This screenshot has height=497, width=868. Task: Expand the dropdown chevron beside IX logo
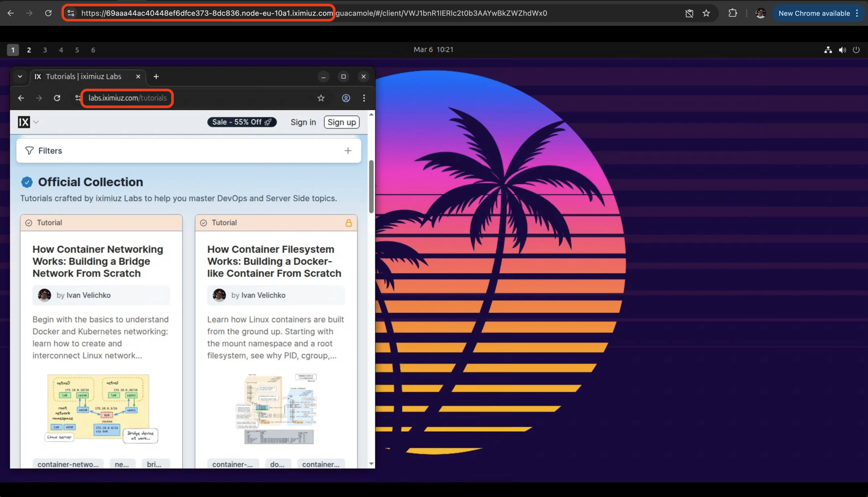click(x=36, y=122)
